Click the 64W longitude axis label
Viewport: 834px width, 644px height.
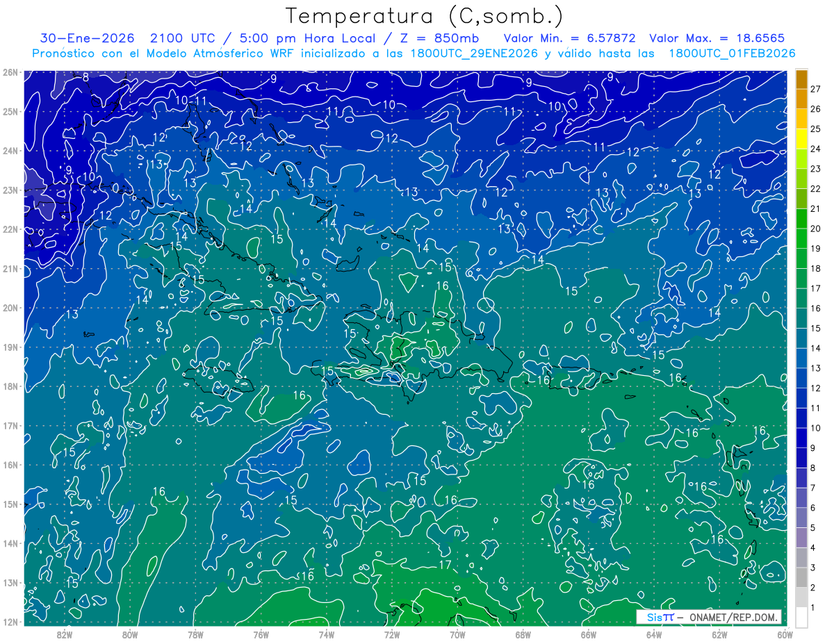pos(653,634)
